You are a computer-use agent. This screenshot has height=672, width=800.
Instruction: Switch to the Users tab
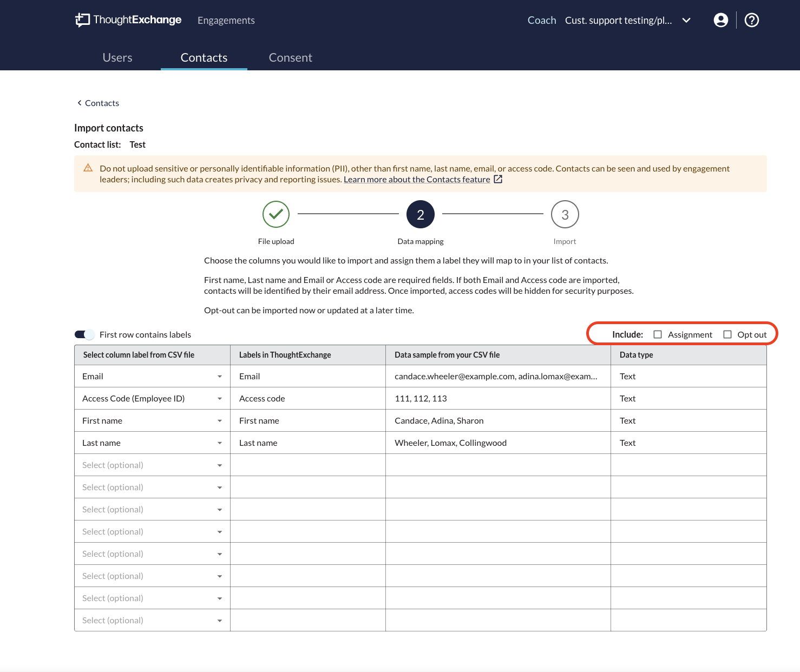click(x=117, y=58)
